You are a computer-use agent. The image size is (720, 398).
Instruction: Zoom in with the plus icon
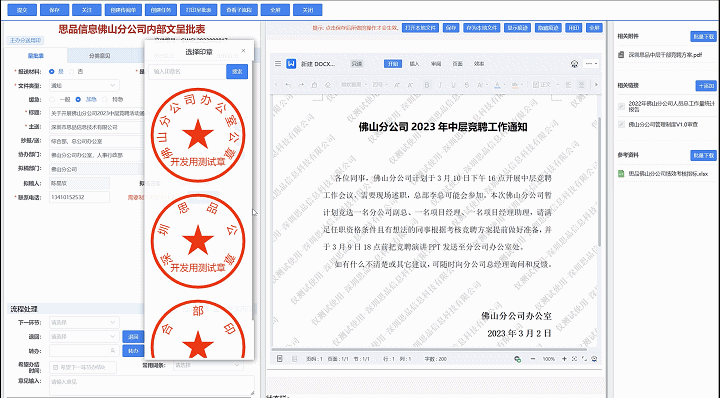pos(564,359)
